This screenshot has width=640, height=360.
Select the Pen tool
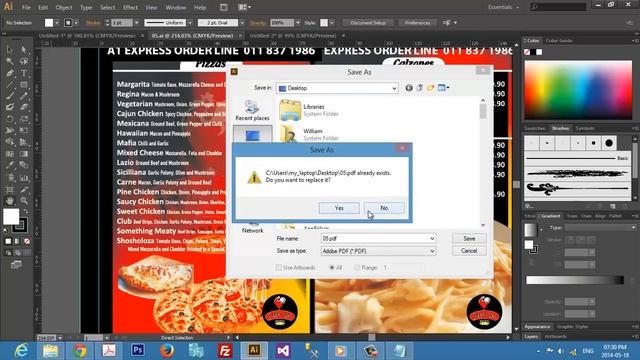point(10,73)
